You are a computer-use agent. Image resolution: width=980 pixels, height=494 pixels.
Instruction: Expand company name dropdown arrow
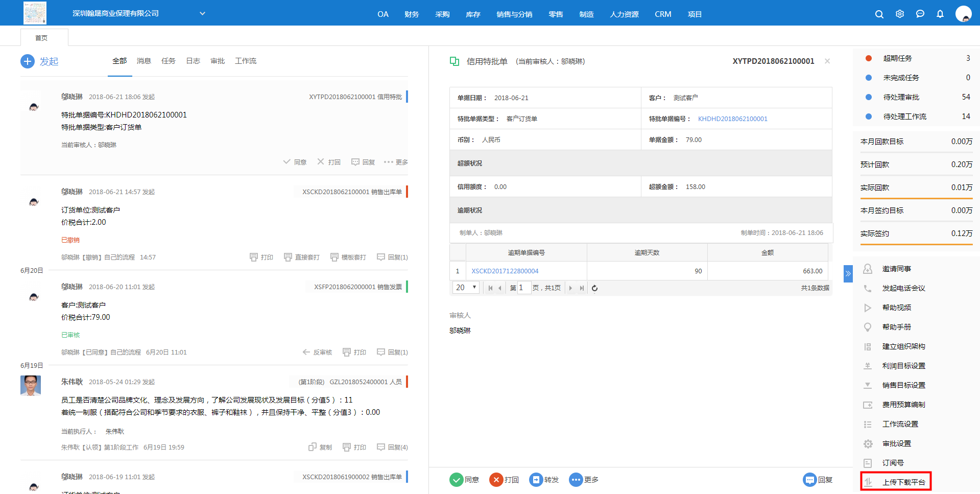[202, 14]
